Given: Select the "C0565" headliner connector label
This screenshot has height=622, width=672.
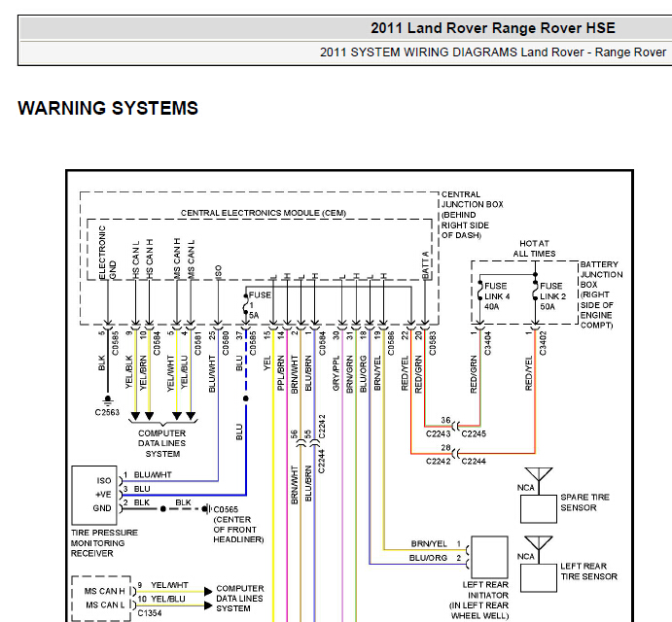Looking at the screenshot, I should [226, 509].
